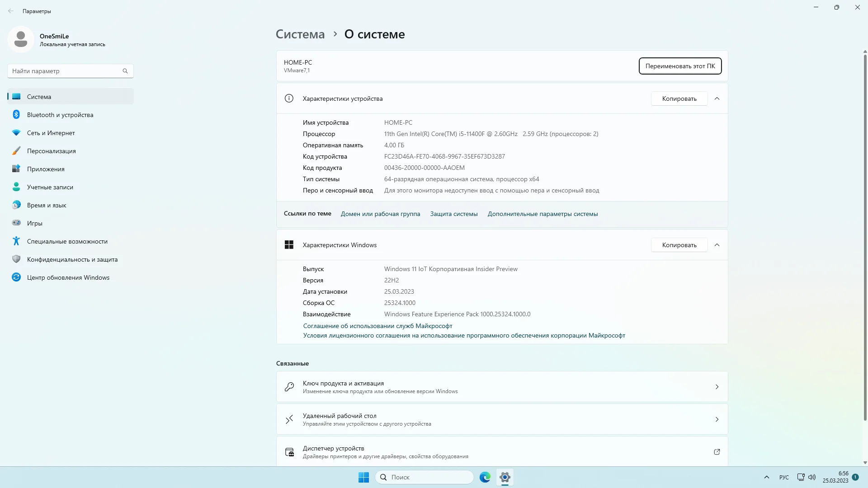Open Специальные возможности accessibility icon
The image size is (868, 488).
(16, 241)
